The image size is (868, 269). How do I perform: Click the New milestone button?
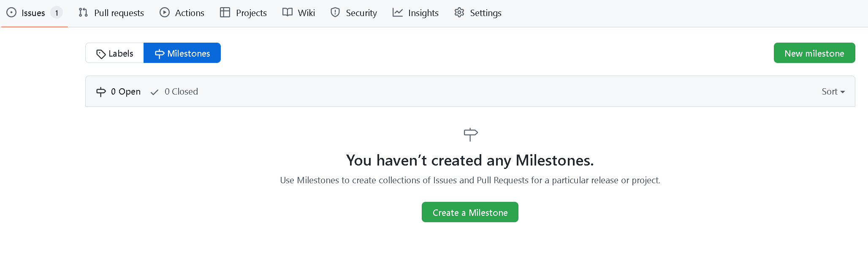814,53
